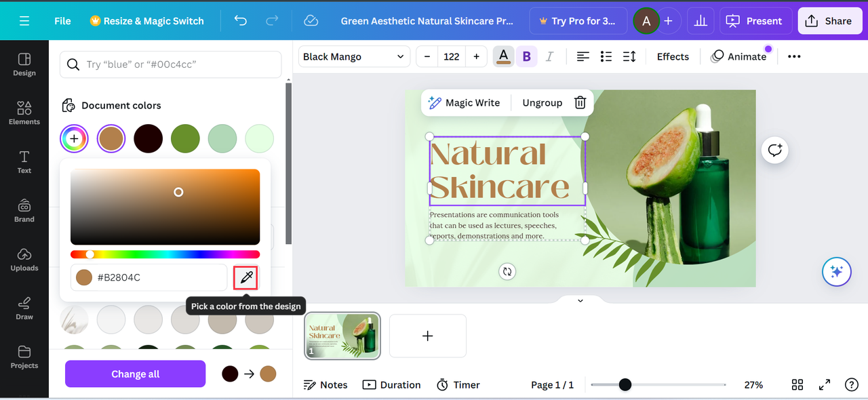868x400 pixels.
Task: Apply bulleted list formatting
Action: pyautogui.click(x=606, y=56)
